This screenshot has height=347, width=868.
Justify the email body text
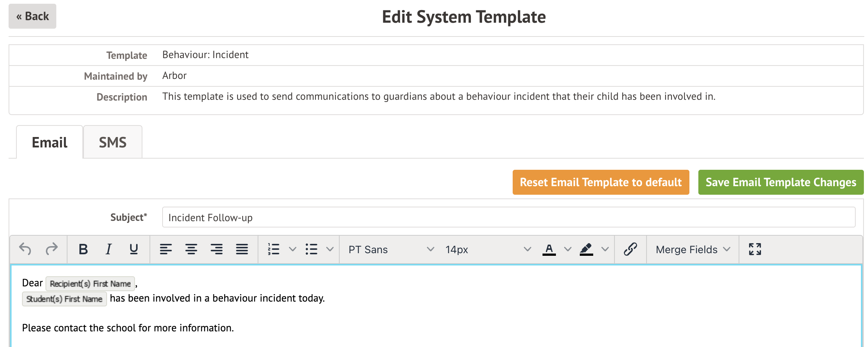242,249
